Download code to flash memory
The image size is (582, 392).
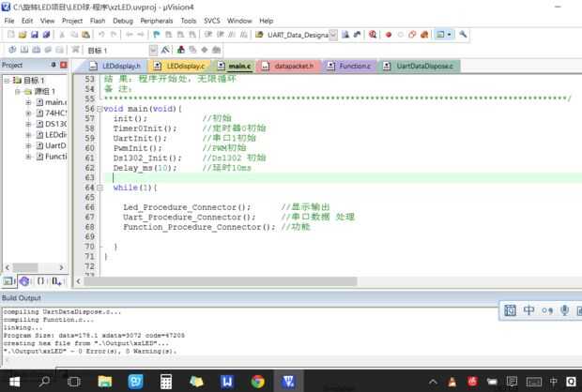(75, 50)
